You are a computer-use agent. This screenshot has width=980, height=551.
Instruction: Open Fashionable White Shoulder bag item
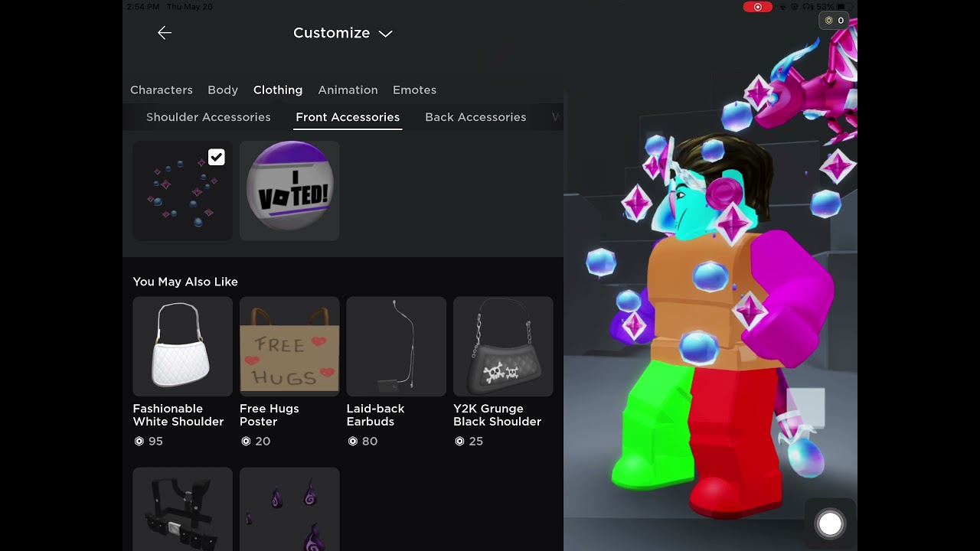(x=182, y=347)
